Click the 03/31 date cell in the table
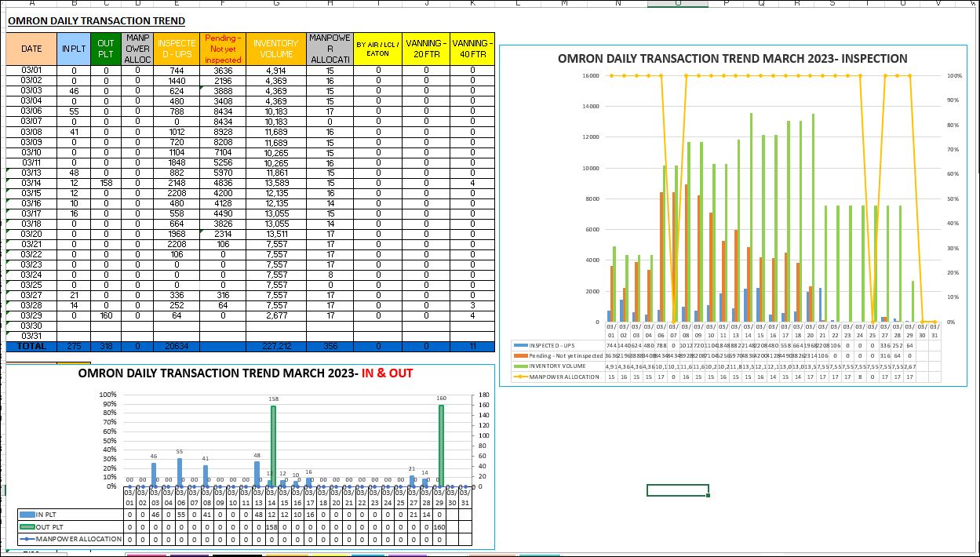This screenshot has width=980, height=557. [x=31, y=336]
